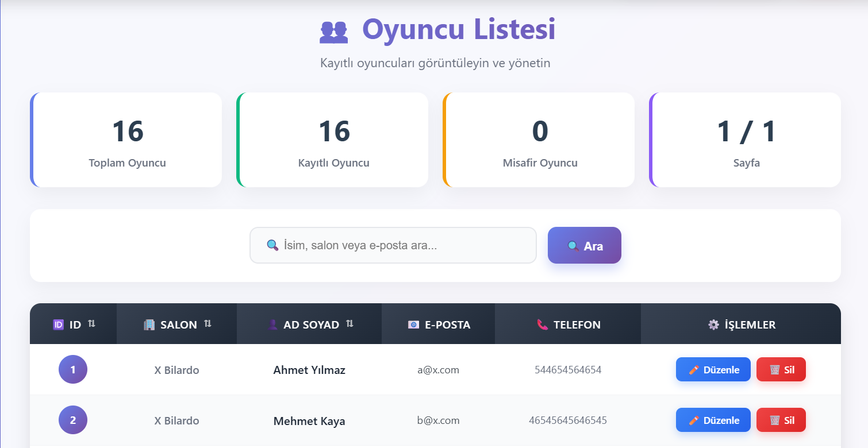Click the email icon in E-POSTA header

click(x=413, y=324)
